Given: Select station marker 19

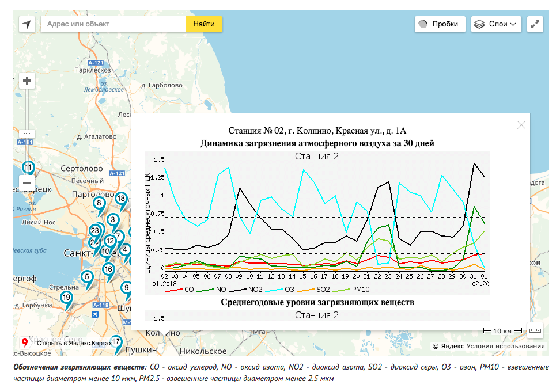Looking at the screenshot, I should tap(66, 298).
